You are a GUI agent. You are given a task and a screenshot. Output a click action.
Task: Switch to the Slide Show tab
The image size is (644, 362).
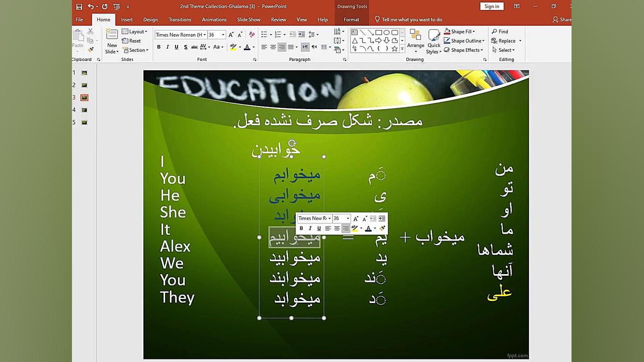[249, 20]
